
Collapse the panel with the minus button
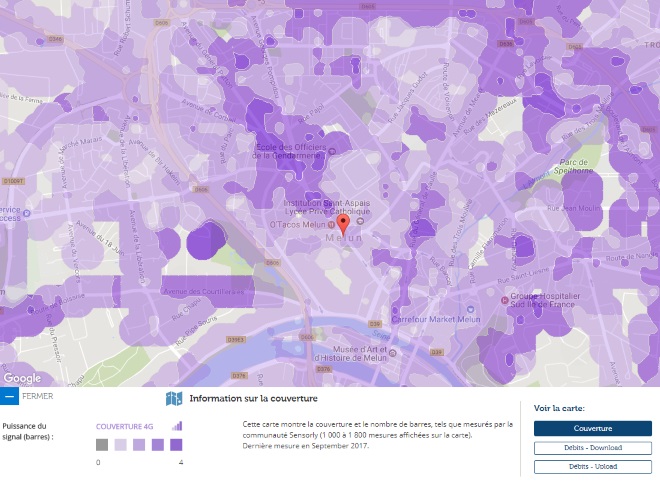9,396
